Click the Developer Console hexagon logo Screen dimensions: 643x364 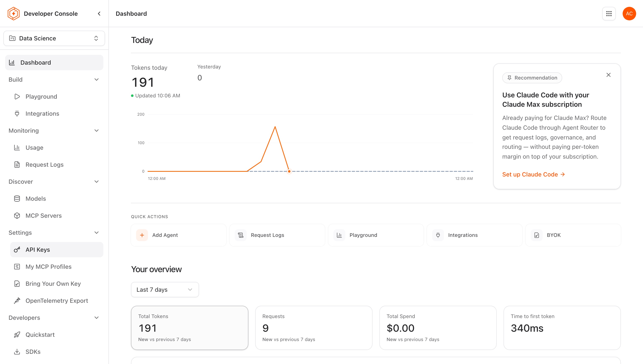click(x=13, y=13)
